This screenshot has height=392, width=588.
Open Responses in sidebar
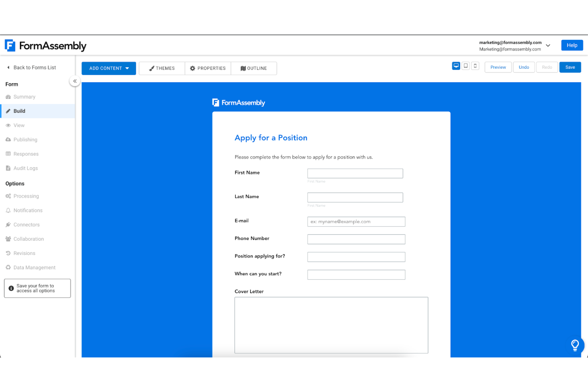pos(38,154)
